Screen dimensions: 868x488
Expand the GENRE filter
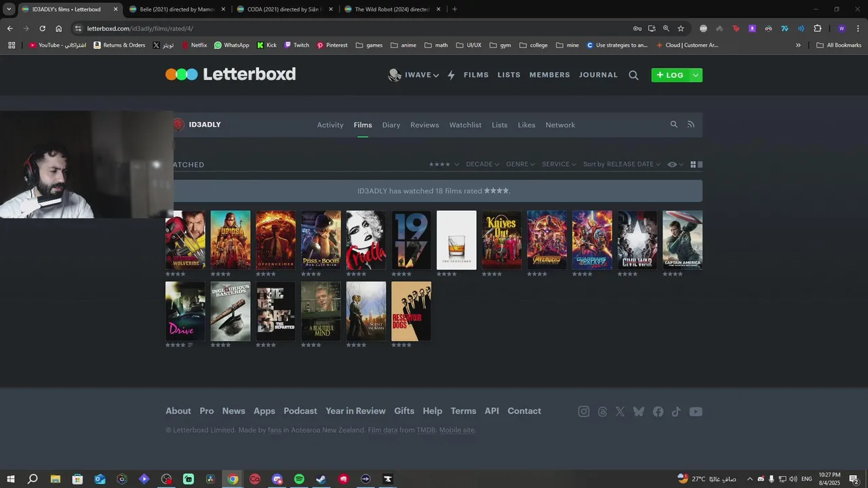click(520, 165)
